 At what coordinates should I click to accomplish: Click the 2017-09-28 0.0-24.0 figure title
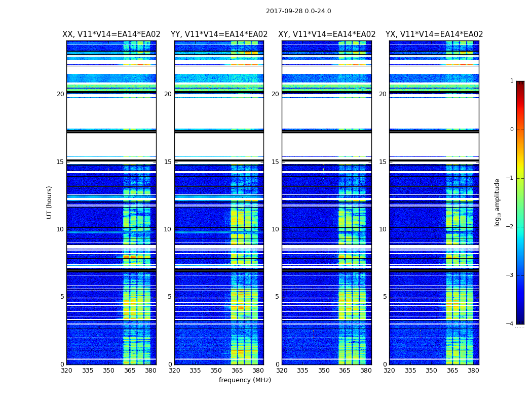click(x=298, y=11)
